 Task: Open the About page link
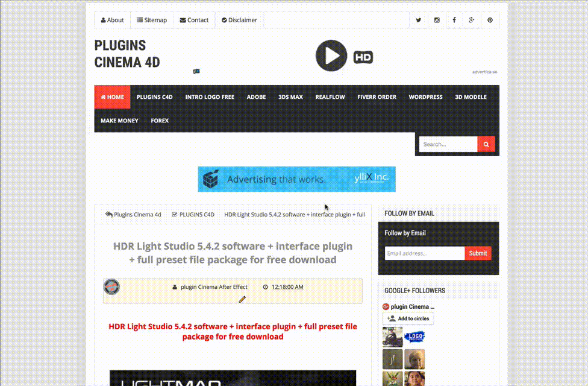112,20
